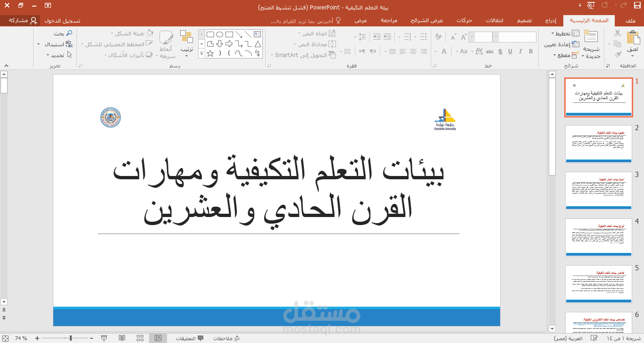The width and height of the screenshot is (644, 343).
Task: Click Reset (إعادة تعيين) slide button
Action: pos(561,44)
